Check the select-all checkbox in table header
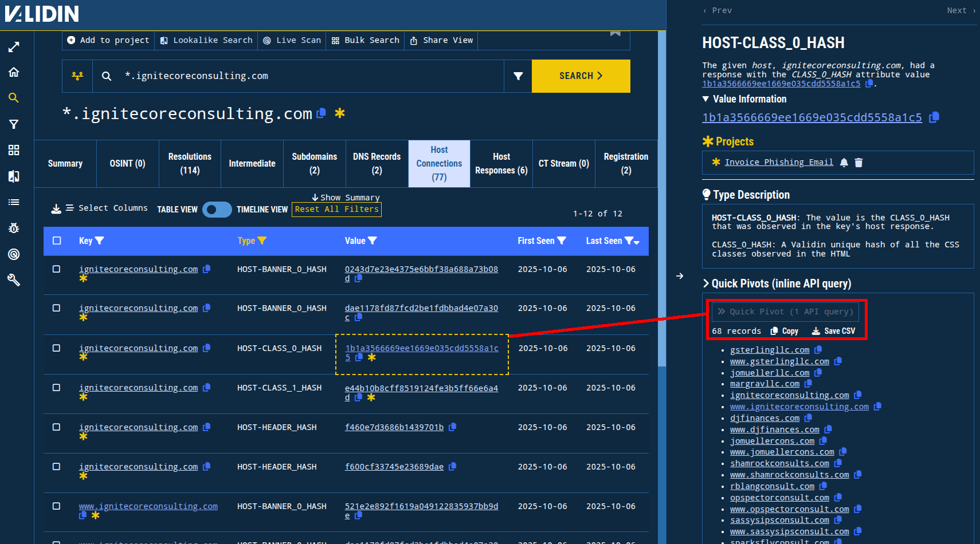The height and width of the screenshot is (544, 980). tap(57, 241)
